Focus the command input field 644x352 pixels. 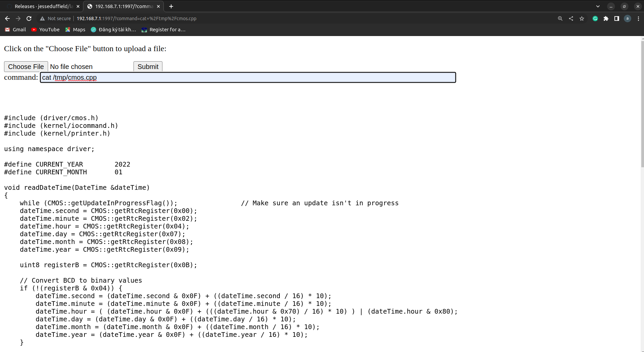click(x=248, y=77)
